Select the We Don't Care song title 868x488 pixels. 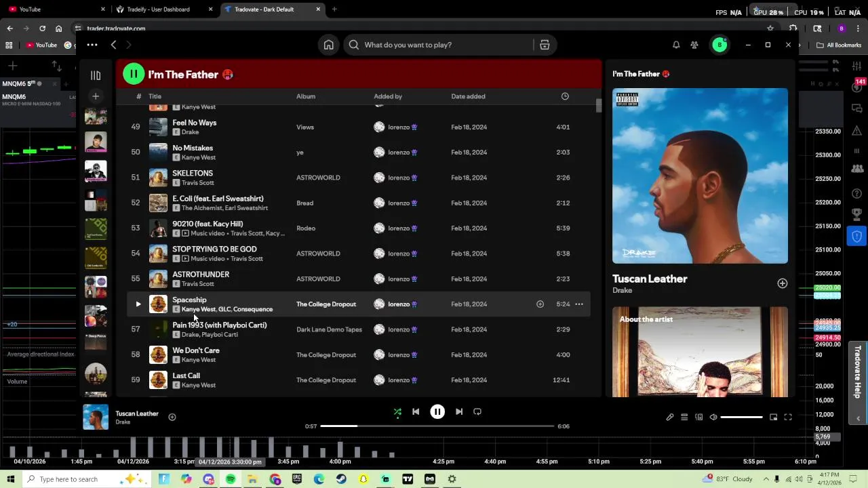click(196, 350)
